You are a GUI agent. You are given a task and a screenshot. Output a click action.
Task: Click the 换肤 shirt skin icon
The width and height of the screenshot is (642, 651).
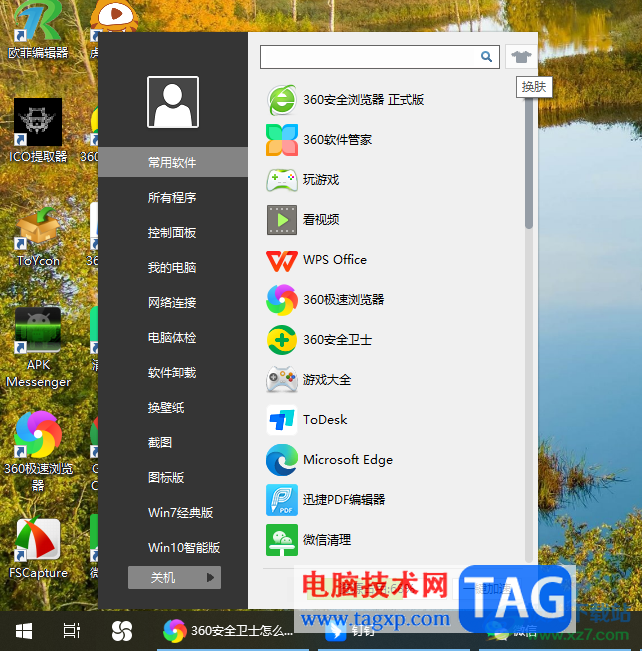click(521, 57)
